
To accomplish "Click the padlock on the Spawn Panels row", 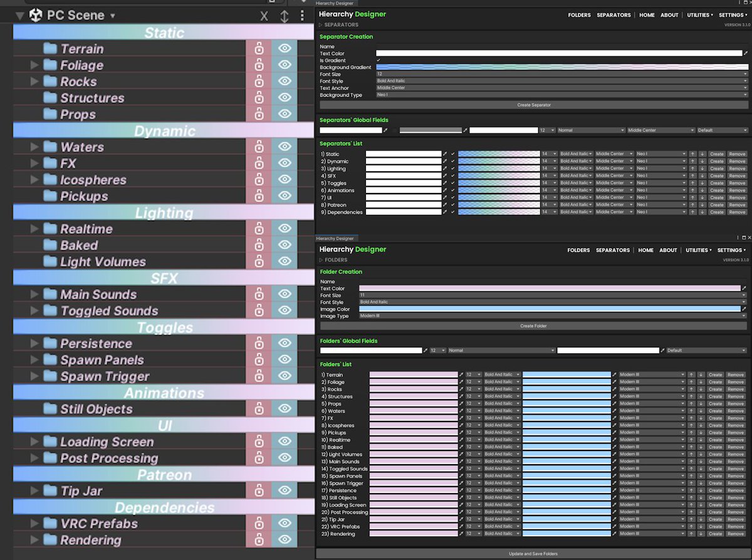I will (x=258, y=360).
